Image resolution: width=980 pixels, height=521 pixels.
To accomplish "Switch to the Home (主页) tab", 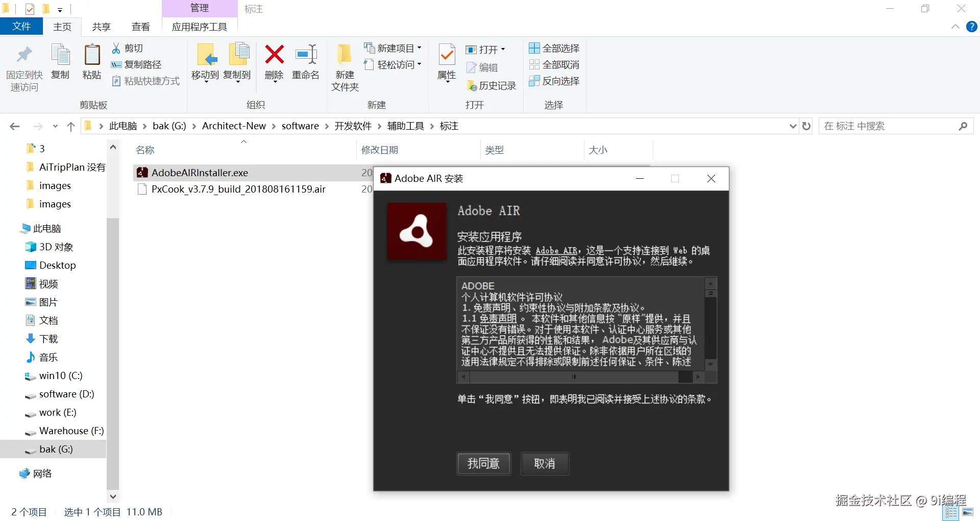I will coord(62,27).
